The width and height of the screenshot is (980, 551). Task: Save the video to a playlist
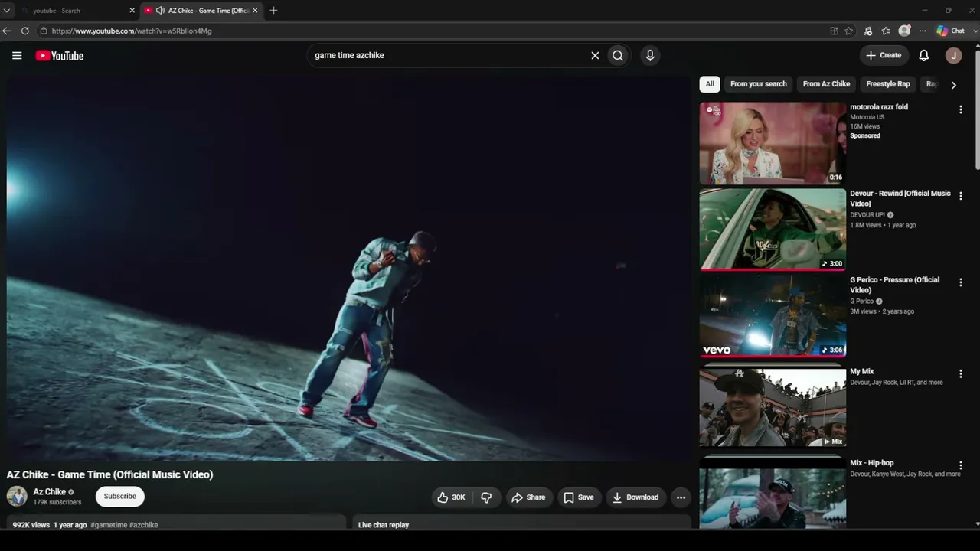click(x=579, y=497)
